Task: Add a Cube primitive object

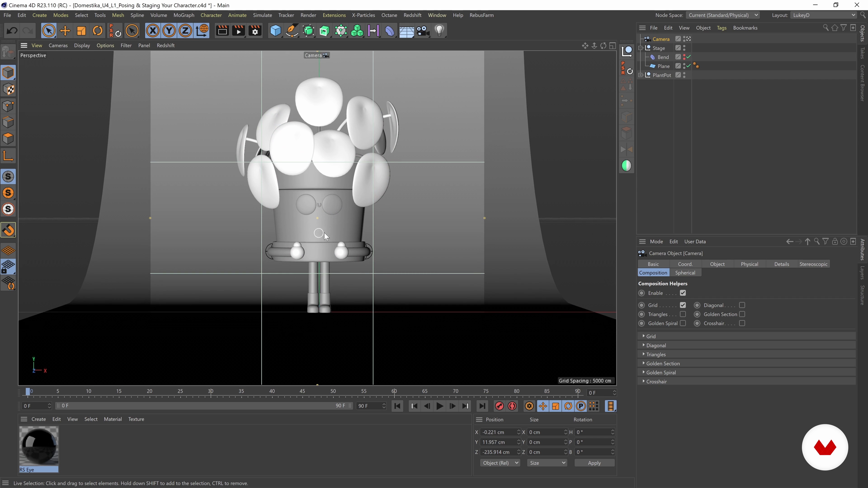Action: [x=275, y=31]
